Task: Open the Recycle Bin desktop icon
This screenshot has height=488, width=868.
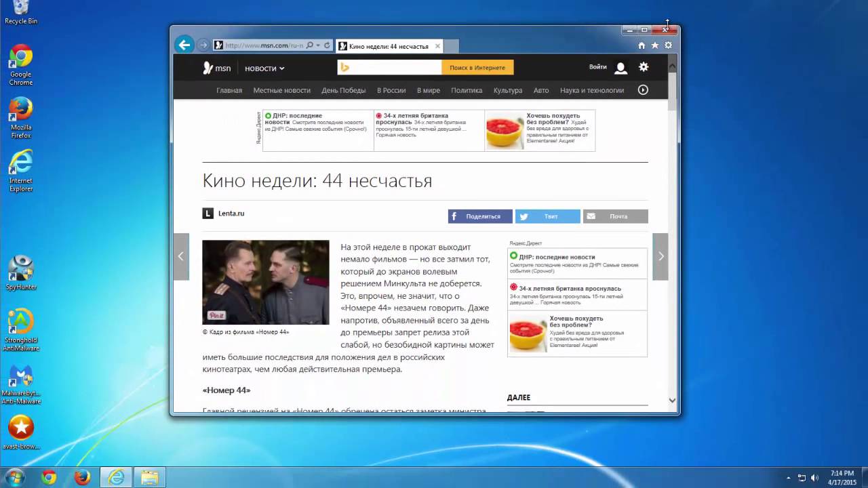Action: [21, 13]
